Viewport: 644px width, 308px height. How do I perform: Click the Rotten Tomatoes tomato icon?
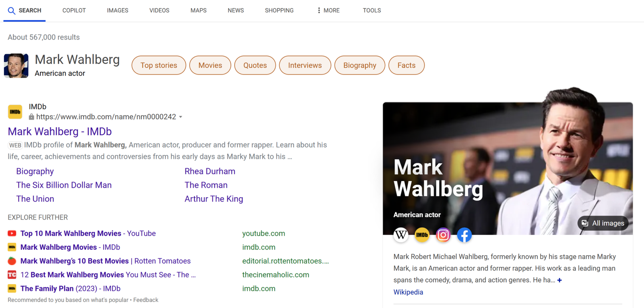point(12,261)
